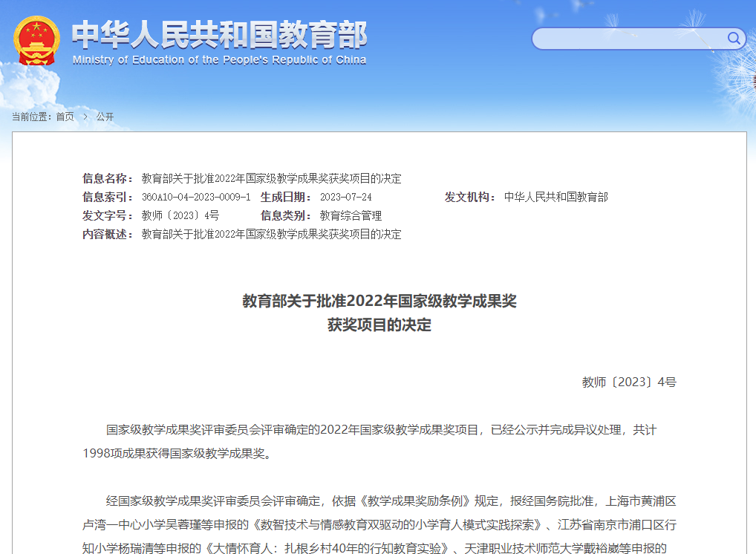Click the 发文字号 value in the metadata
756x554 pixels.
180,215
